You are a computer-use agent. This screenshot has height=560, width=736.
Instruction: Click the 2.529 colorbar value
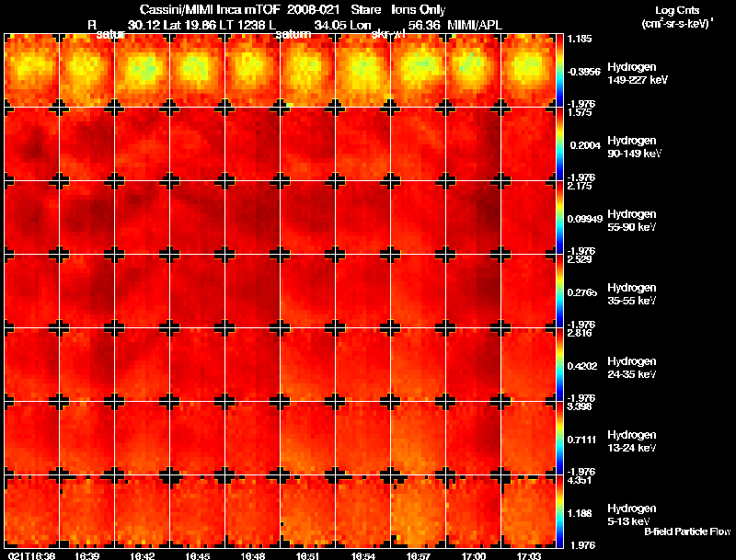(x=580, y=260)
